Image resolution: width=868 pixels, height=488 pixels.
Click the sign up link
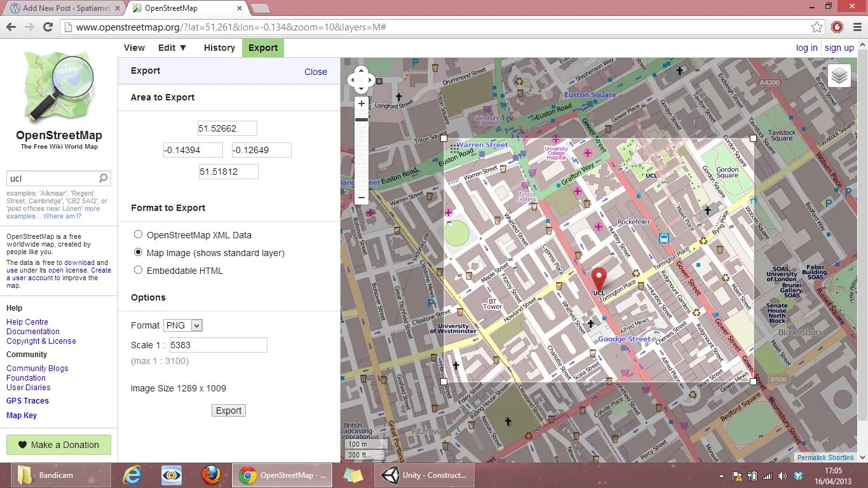pos(839,48)
